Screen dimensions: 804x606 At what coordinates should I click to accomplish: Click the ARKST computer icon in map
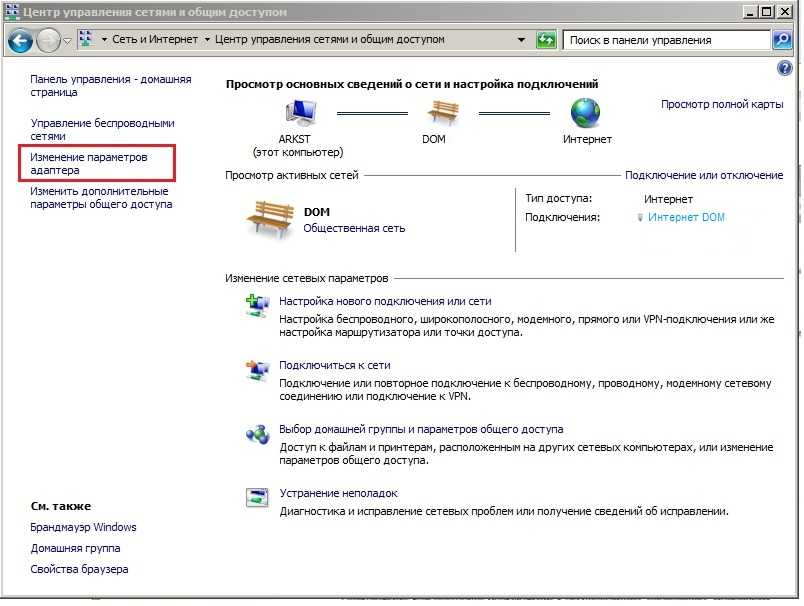tap(303, 113)
